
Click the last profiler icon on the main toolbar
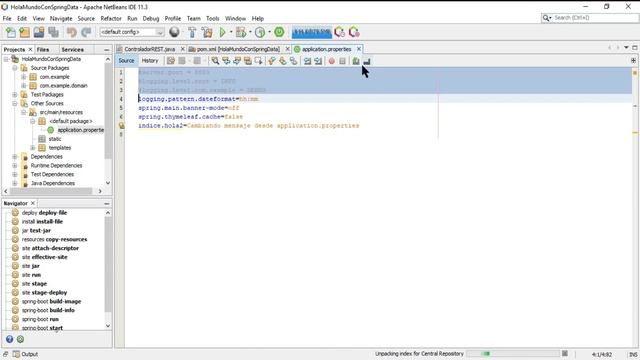point(354,32)
